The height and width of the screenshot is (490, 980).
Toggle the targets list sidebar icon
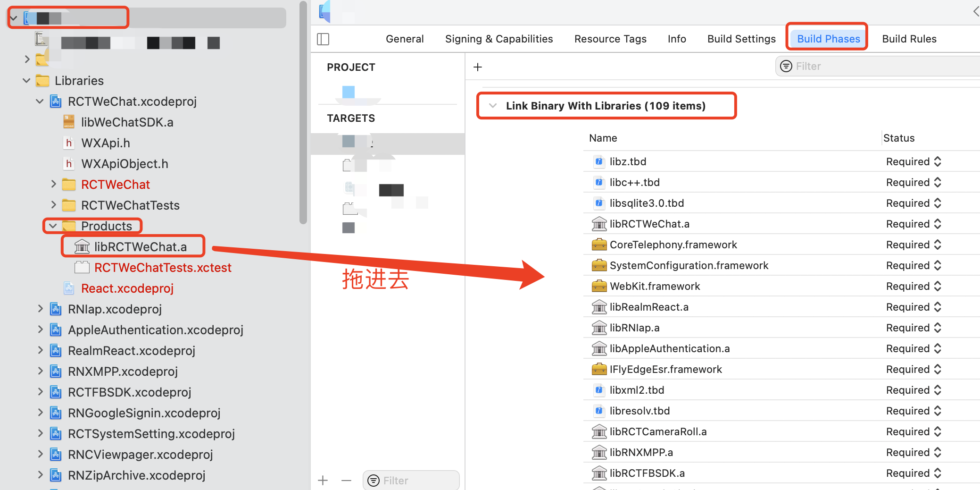point(323,39)
